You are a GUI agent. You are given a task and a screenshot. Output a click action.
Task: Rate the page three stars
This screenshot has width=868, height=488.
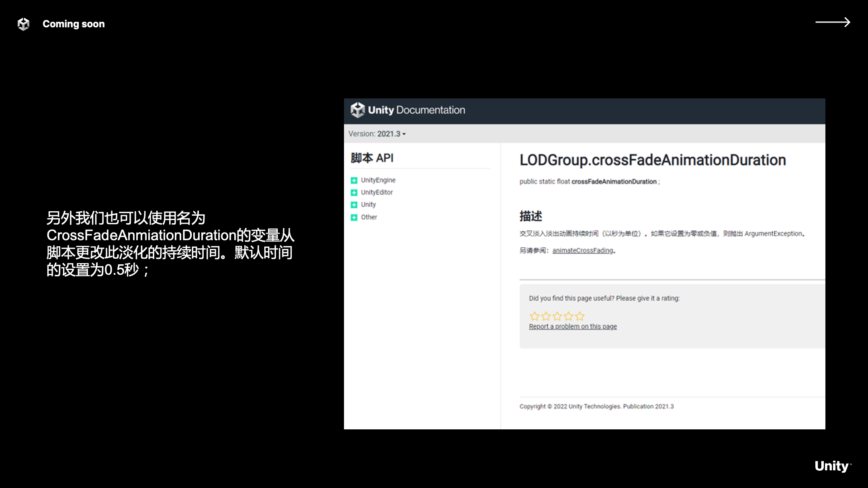pos(557,316)
